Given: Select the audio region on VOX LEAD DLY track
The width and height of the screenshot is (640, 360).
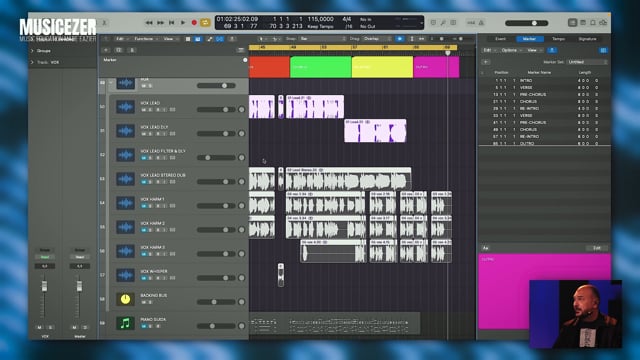Looking at the screenshot, I should click(375, 131).
